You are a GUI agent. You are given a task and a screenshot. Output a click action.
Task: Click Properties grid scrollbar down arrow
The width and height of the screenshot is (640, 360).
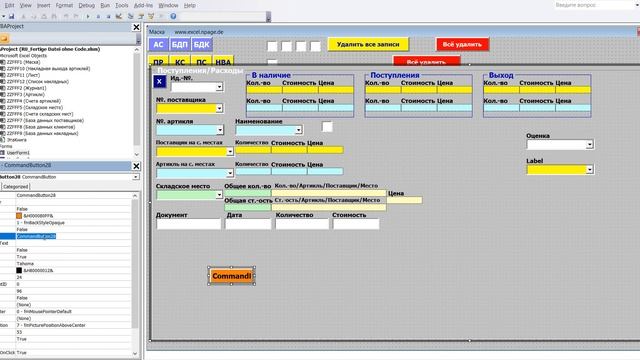click(x=135, y=353)
